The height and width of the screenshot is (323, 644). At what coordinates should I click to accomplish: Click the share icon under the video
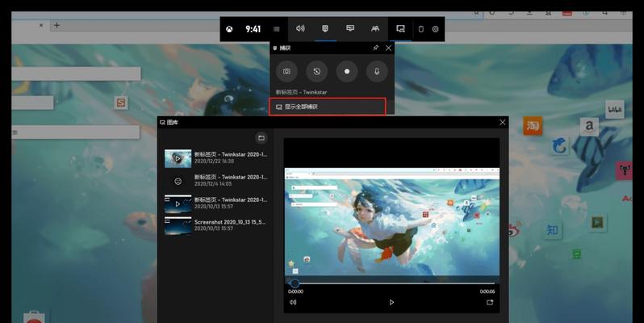click(490, 302)
